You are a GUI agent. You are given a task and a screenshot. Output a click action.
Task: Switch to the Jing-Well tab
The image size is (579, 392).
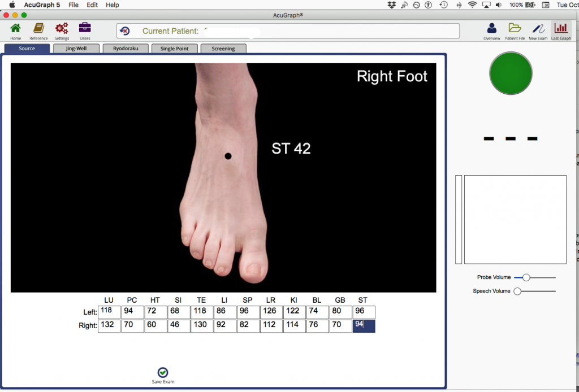[76, 49]
